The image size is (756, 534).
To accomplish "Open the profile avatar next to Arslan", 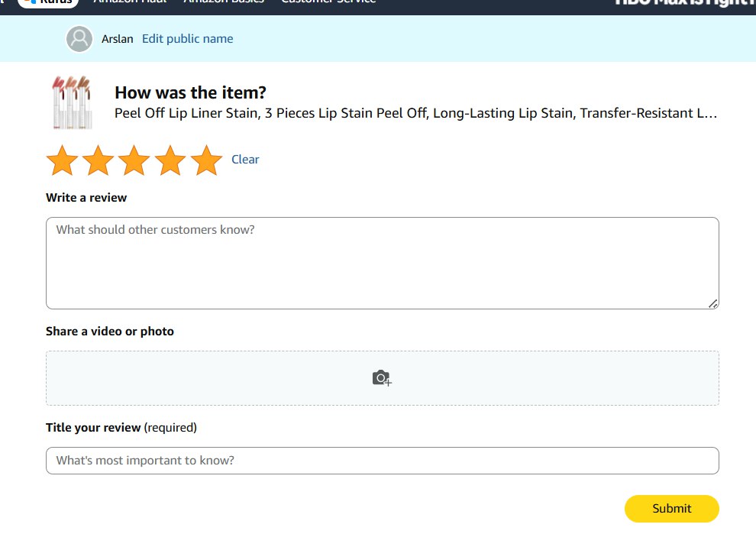I will 79,39.
